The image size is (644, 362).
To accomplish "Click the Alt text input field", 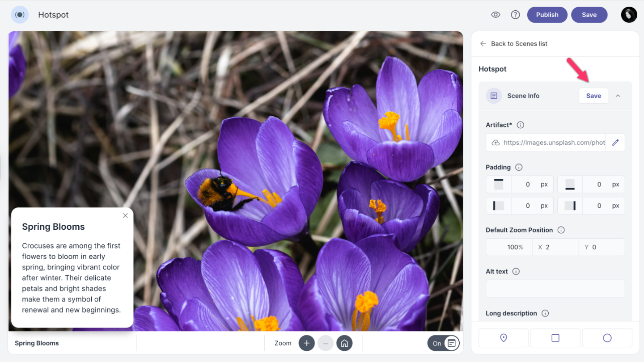I will click(555, 289).
